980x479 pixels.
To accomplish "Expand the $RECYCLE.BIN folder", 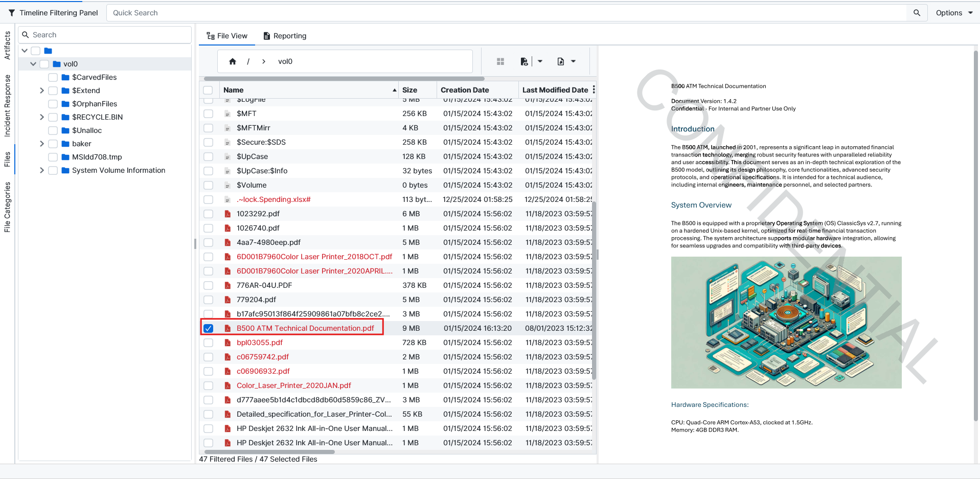I will [42, 117].
